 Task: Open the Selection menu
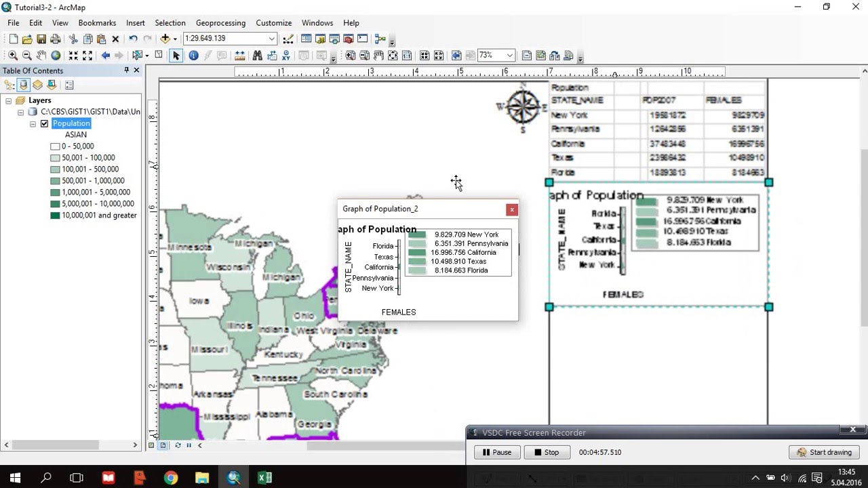click(x=170, y=23)
